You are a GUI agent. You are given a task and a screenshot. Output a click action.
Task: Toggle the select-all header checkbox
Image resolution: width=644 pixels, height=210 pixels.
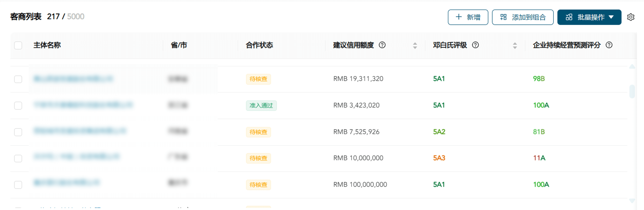point(18,46)
